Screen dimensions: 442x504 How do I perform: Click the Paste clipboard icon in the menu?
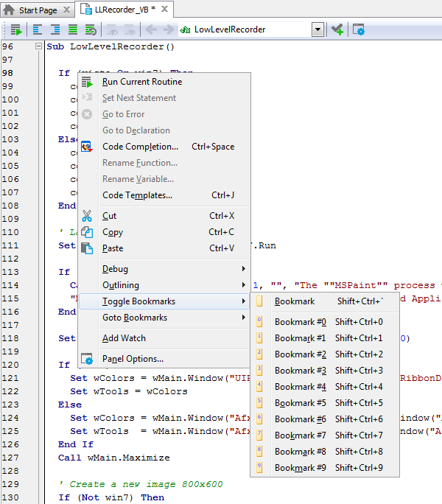click(x=87, y=248)
